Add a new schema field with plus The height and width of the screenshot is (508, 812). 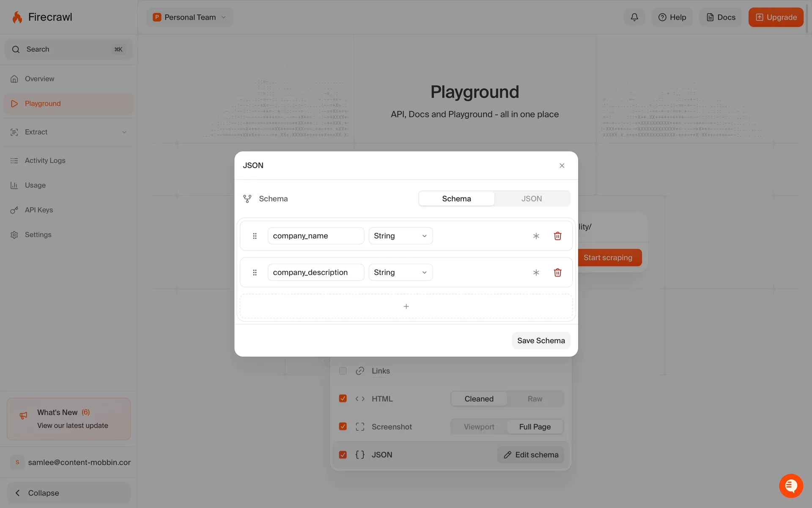406,306
